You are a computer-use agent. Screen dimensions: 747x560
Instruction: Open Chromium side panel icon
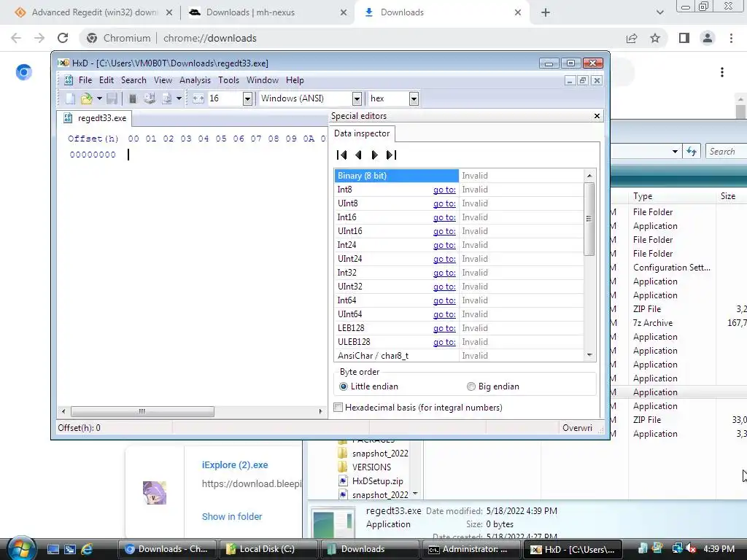coord(684,38)
